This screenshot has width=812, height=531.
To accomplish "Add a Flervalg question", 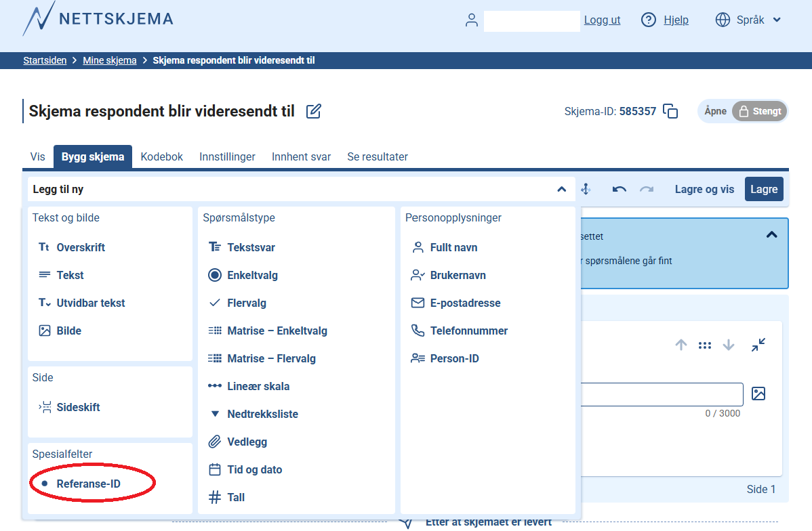I will [237, 303].
